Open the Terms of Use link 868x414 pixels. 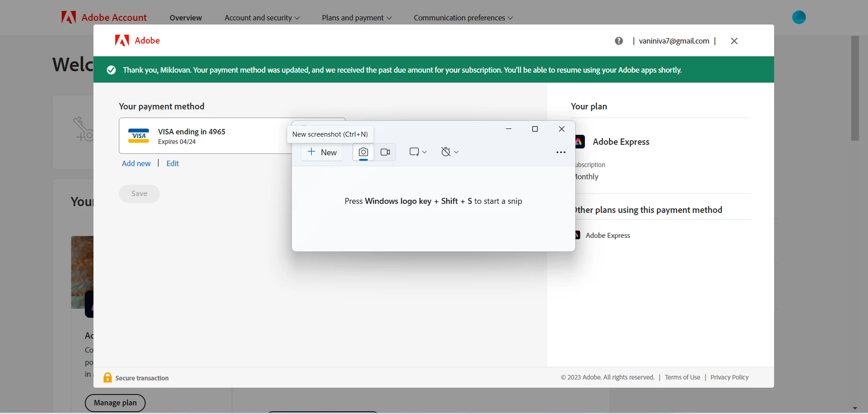(x=682, y=377)
